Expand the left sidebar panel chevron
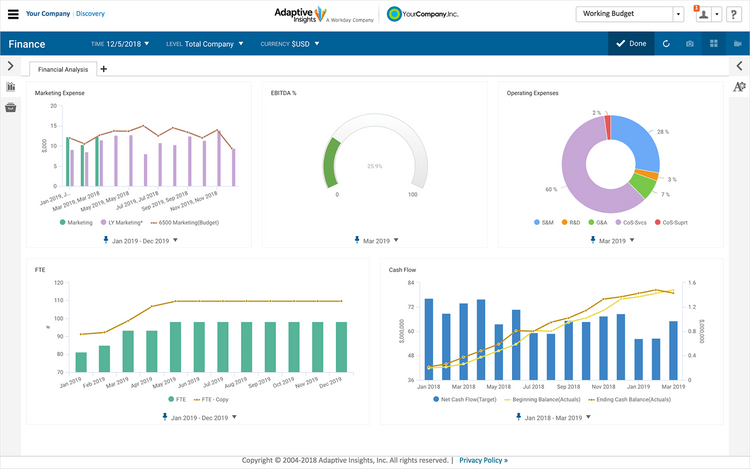The width and height of the screenshot is (750, 469). [10, 66]
